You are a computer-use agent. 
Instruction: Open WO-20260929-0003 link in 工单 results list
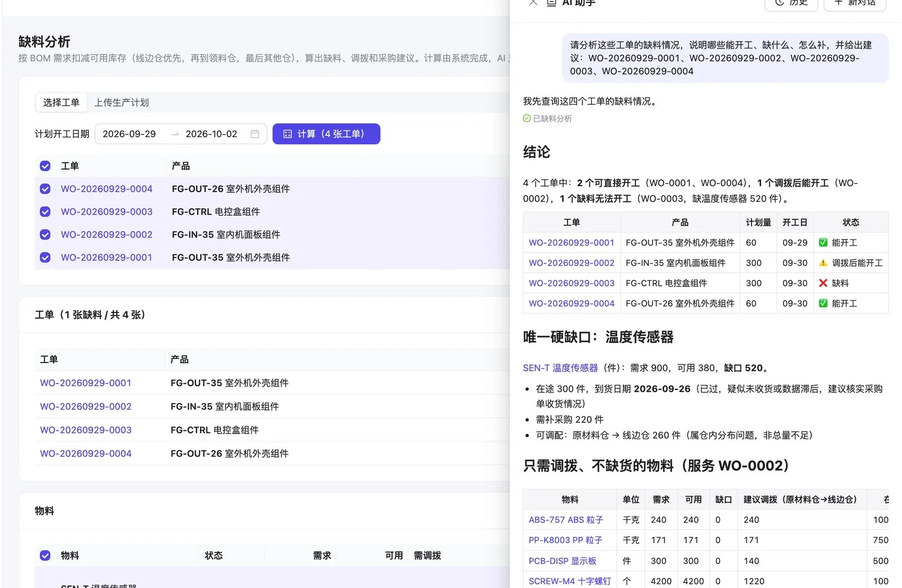86,430
